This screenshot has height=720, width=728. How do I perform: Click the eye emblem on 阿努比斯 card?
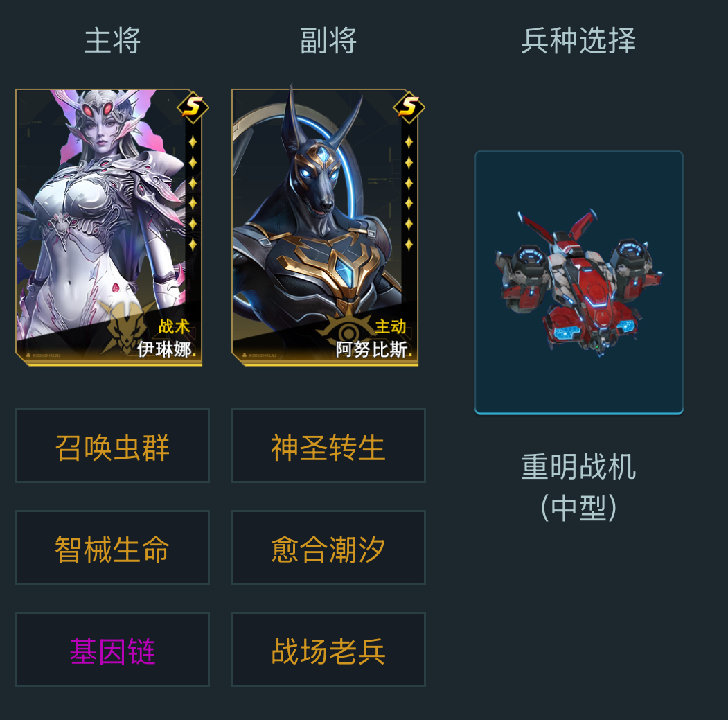[x=348, y=331]
